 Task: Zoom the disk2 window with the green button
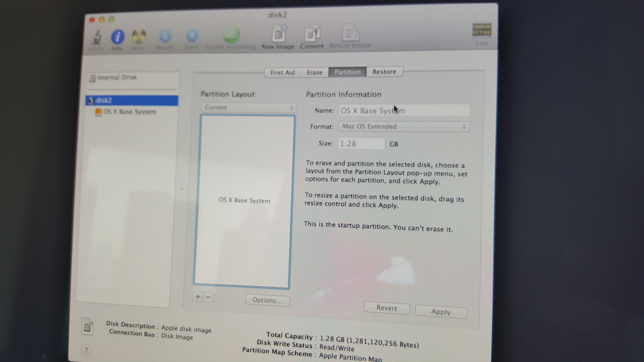[112, 19]
